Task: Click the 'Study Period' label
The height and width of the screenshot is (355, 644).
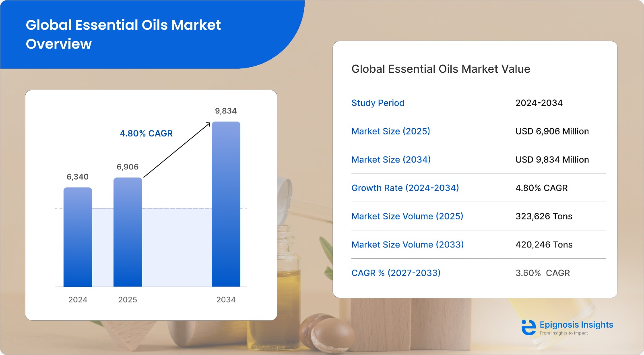Action: coord(378,103)
